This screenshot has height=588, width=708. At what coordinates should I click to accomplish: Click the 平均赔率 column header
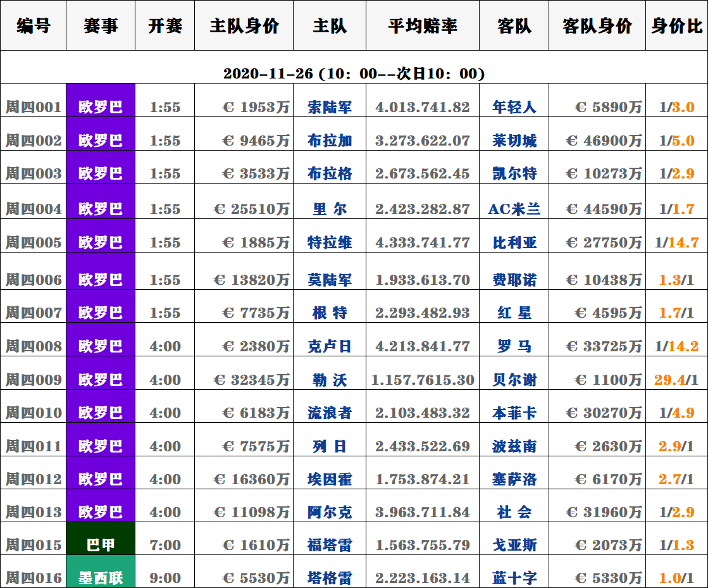[422, 26]
